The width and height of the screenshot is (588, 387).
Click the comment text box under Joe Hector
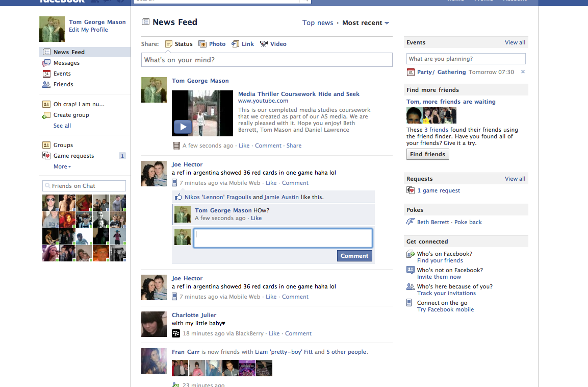pos(283,238)
